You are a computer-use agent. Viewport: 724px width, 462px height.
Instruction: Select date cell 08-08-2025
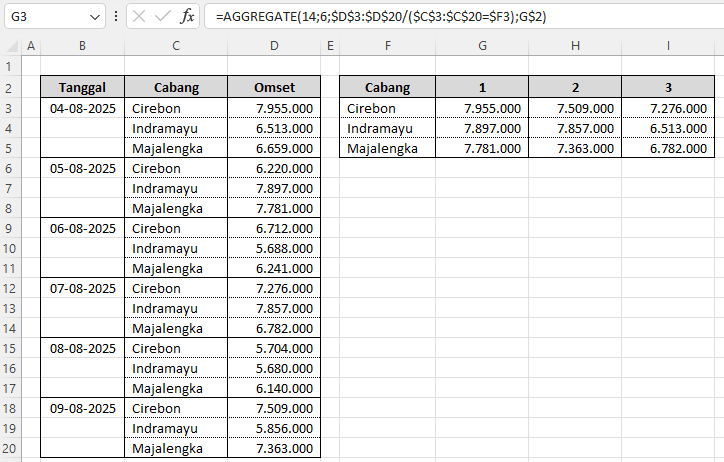(83, 348)
